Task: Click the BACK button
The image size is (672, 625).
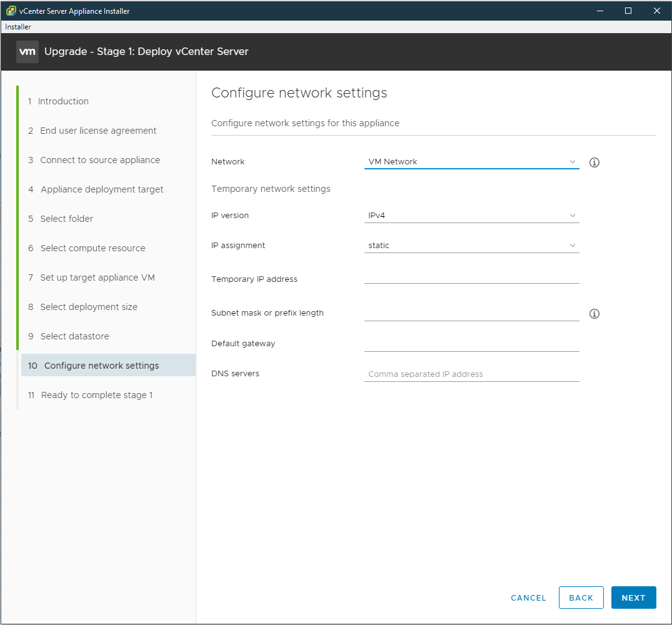Action: coord(581,597)
